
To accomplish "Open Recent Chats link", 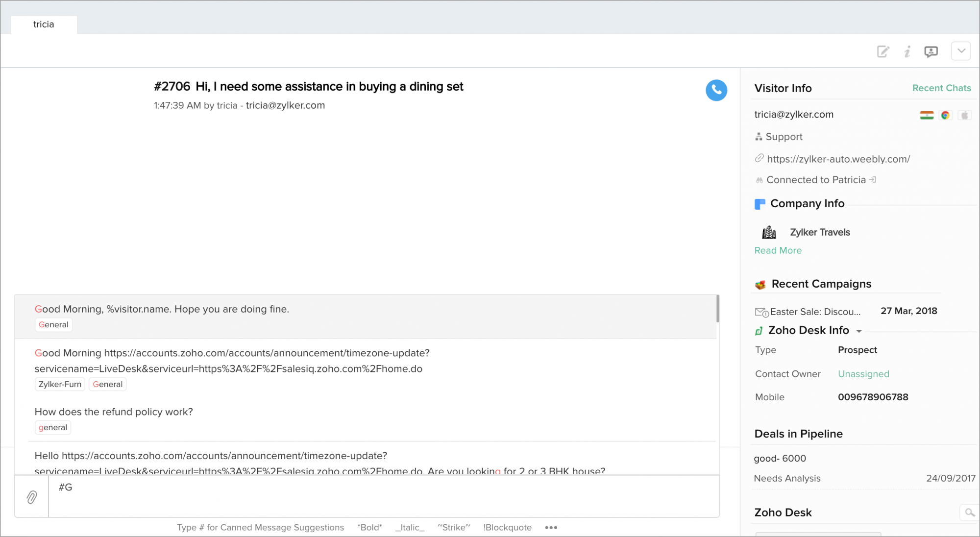I will [941, 88].
